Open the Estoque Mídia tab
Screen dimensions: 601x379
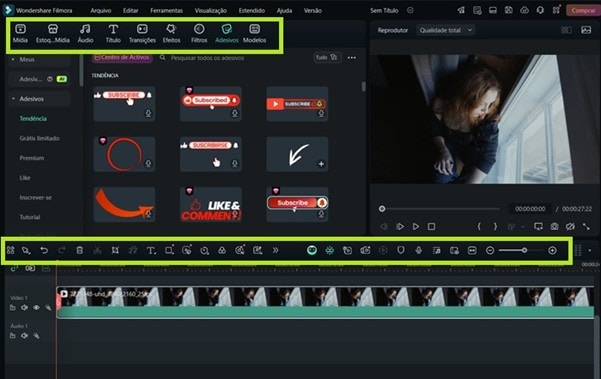click(x=53, y=33)
